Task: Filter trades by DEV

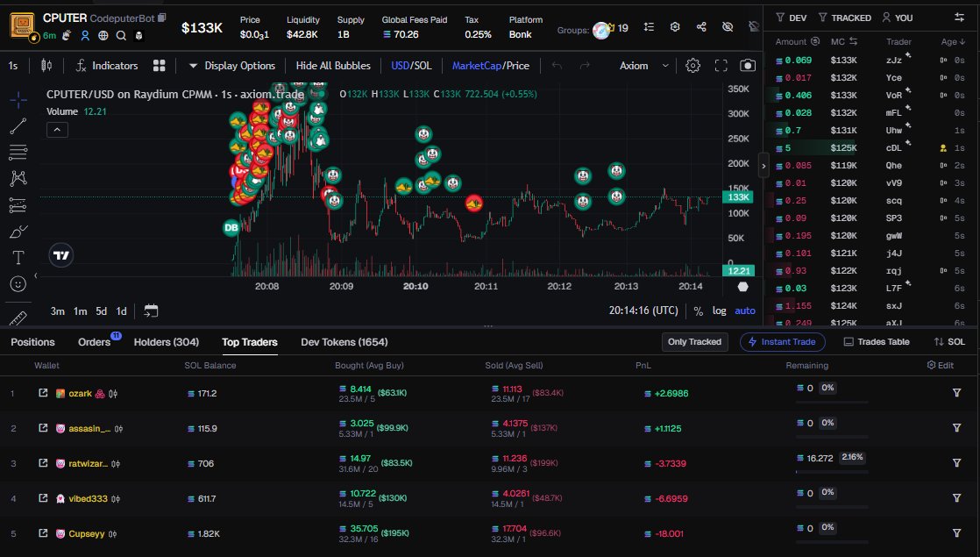Action: [792, 18]
